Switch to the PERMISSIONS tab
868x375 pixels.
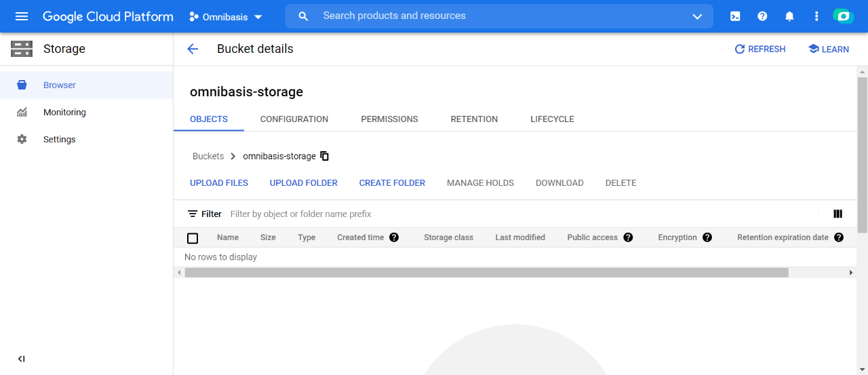pos(389,119)
